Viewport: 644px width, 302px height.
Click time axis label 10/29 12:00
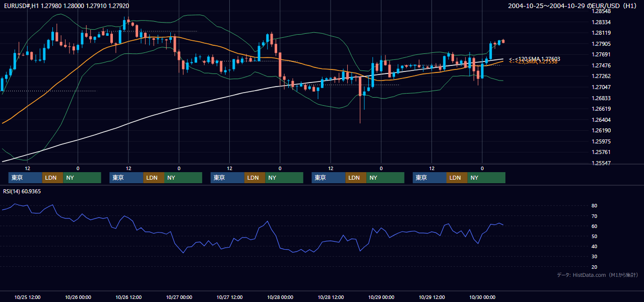[x=432, y=297]
